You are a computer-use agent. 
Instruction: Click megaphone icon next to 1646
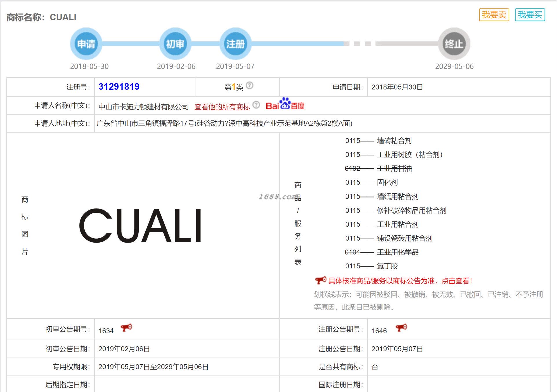(401, 328)
